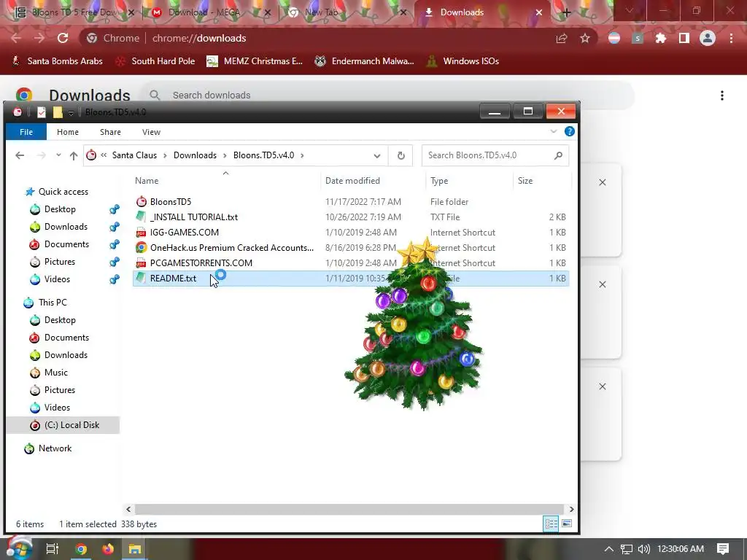
Task: Select the _INSTALL TUTORIAL.txt file icon
Action: click(x=141, y=217)
